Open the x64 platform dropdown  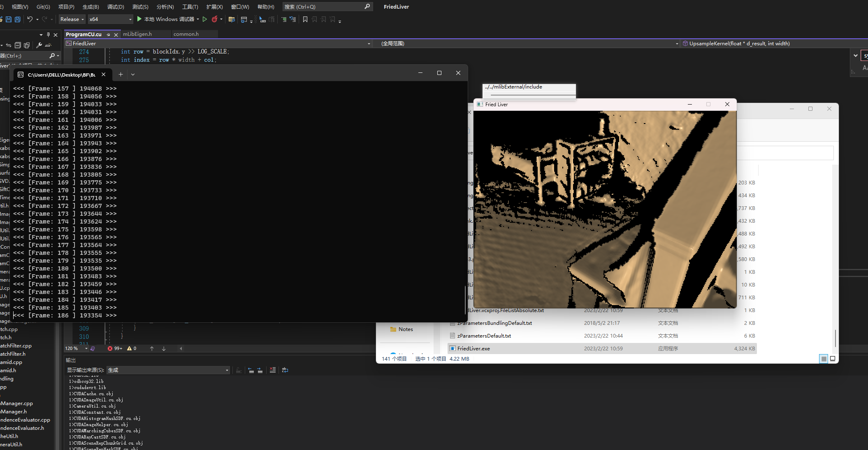(110, 19)
